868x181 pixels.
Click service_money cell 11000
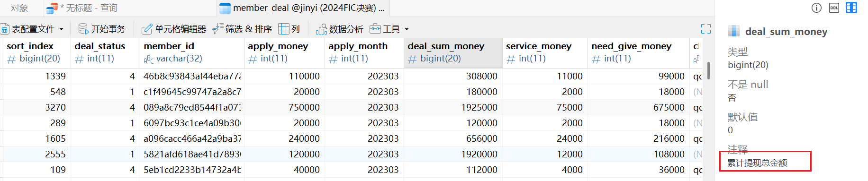click(x=545, y=76)
